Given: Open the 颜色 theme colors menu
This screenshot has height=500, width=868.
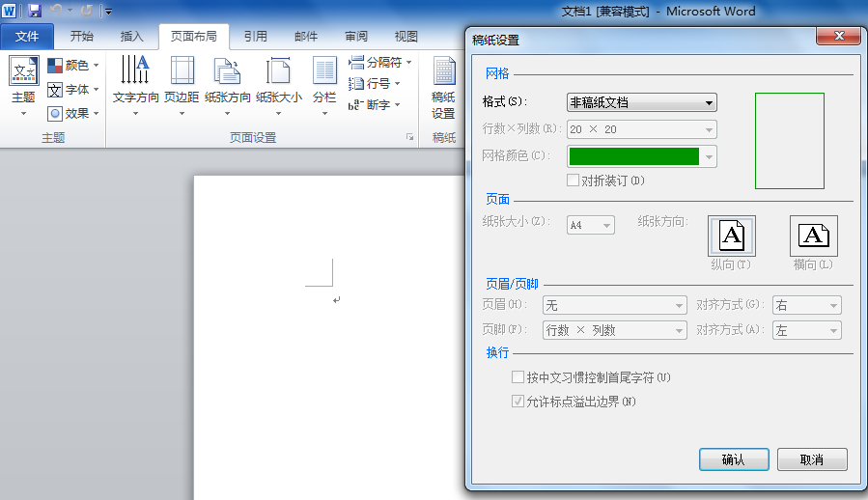Looking at the screenshot, I should pos(73,66).
